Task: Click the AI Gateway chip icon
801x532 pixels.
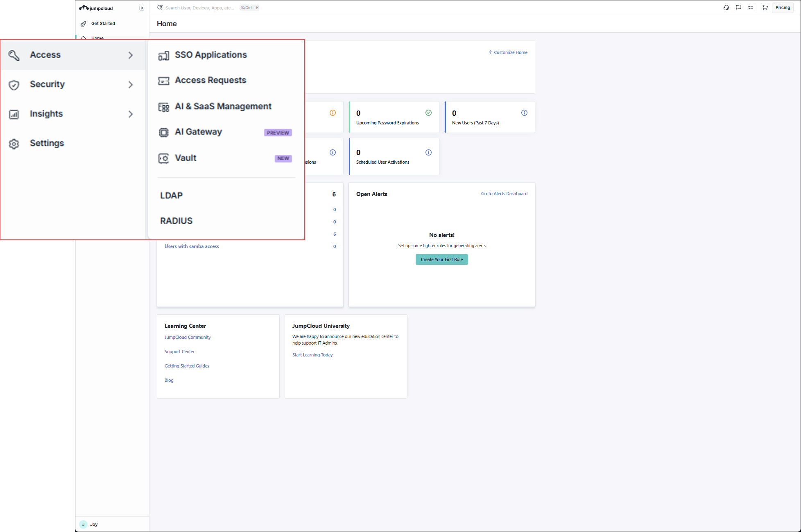Action: click(163, 132)
